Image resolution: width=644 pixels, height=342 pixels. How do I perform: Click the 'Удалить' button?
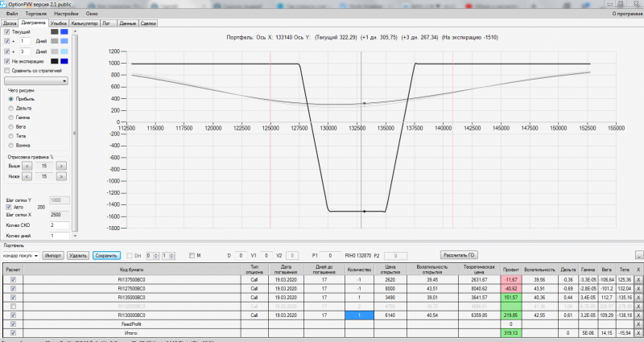pyautogui.click(x=78, y=256)
